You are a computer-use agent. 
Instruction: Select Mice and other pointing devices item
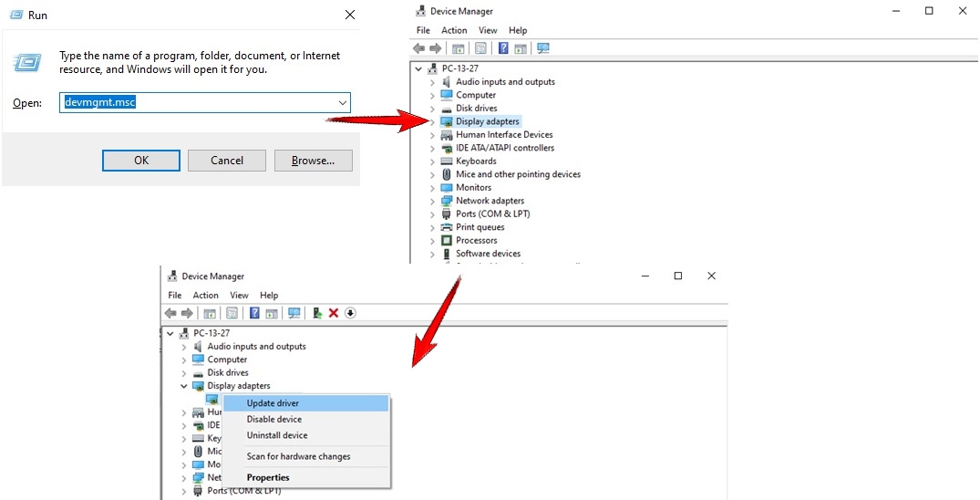518,174
